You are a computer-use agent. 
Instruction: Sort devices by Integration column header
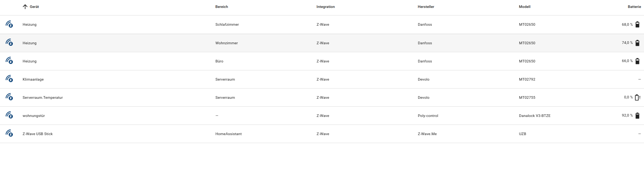point(325,7)
